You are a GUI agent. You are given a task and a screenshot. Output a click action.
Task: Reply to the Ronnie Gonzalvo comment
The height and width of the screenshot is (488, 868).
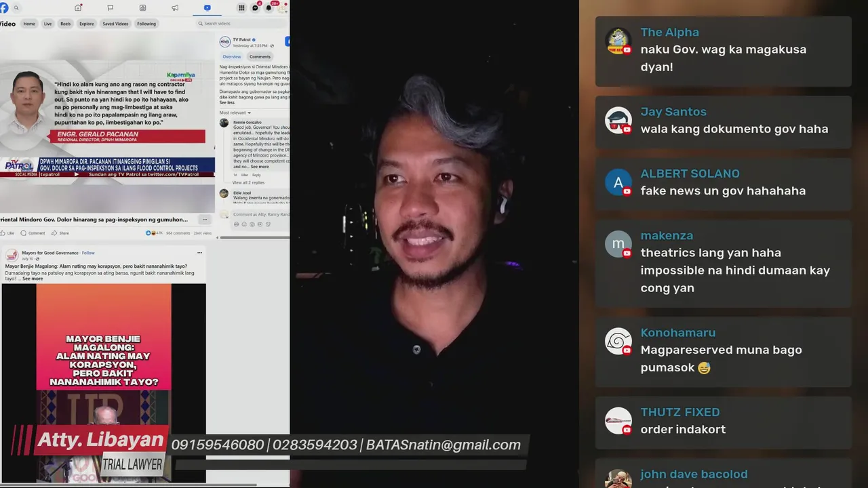256,175
